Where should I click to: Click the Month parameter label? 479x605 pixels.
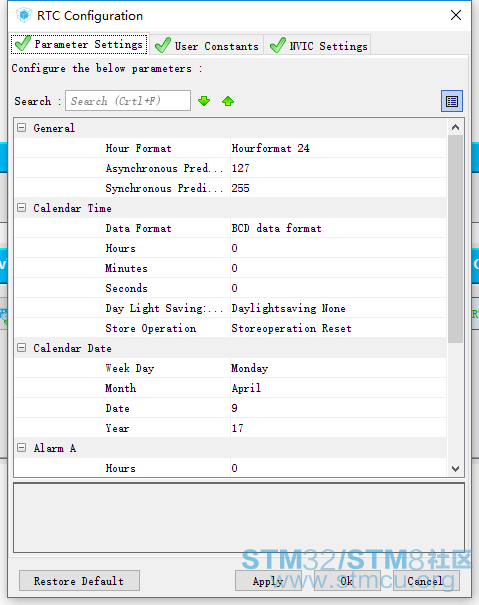pos(120,388)
